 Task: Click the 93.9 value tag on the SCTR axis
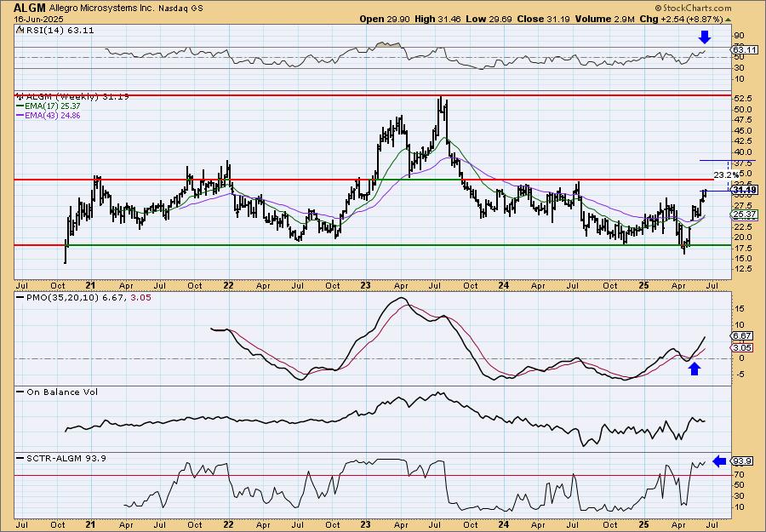(x=742, y=461)
